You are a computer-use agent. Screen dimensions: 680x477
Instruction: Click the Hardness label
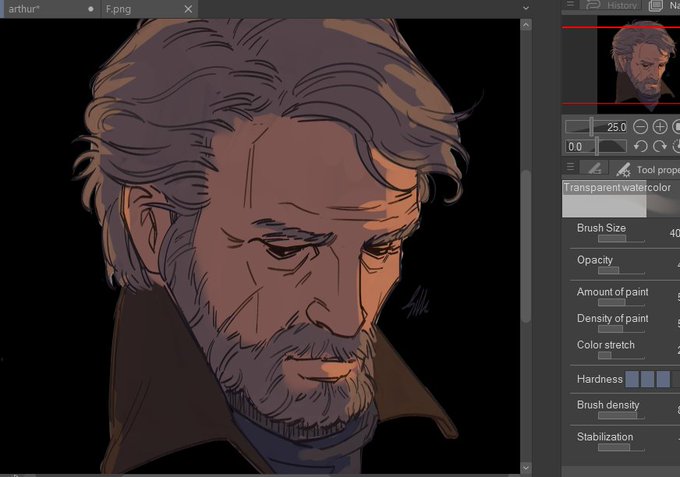[x=599, y=379]
